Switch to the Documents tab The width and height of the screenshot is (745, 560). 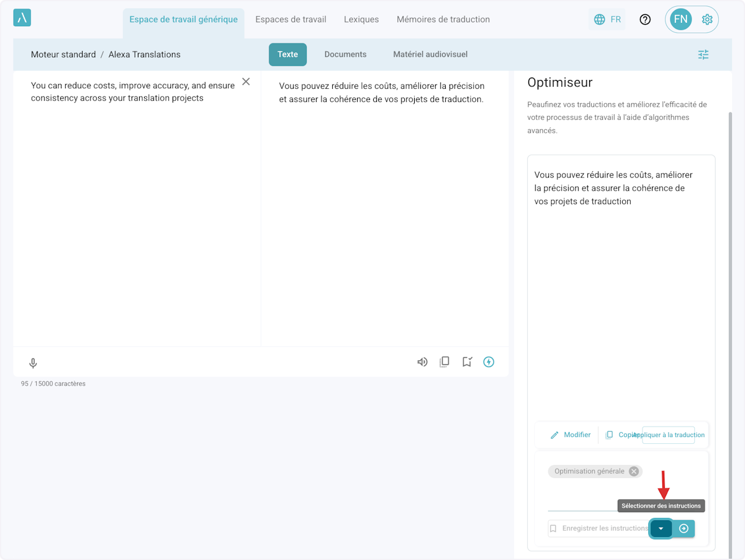(x=345, y=55)
